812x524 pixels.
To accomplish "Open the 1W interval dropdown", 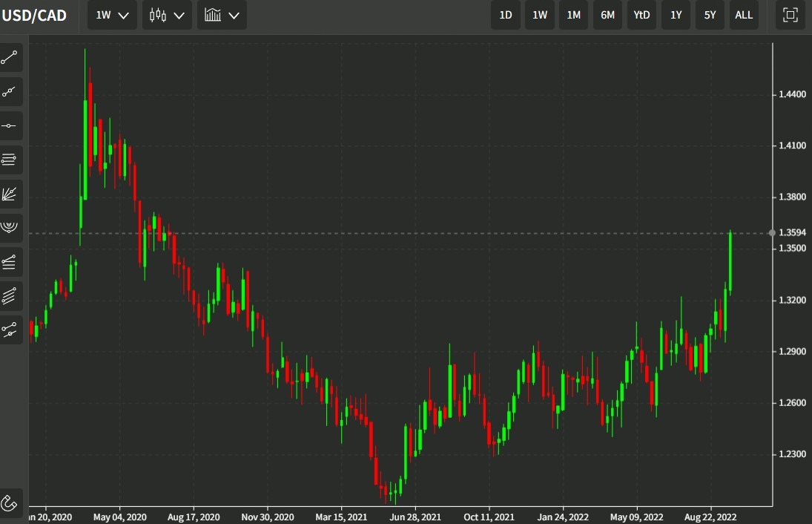I will point(112,15).
